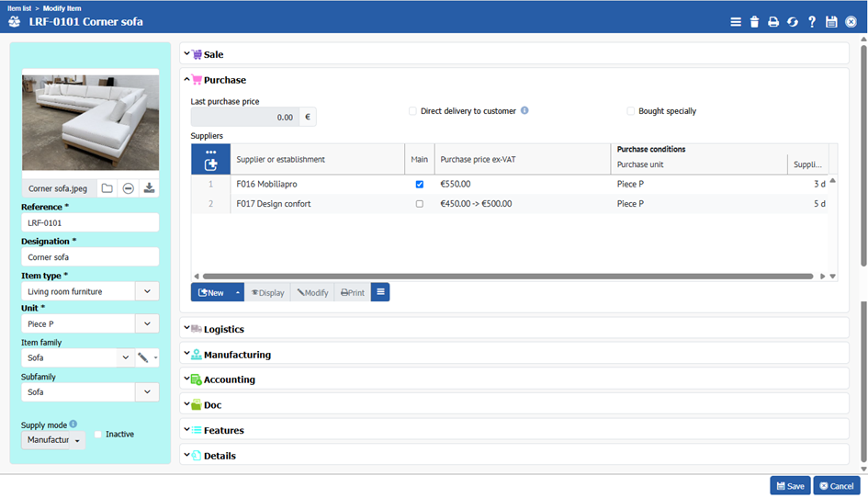Download the Corner sofa image
This screenshot has width=868, height=498.
pos(150,188)
